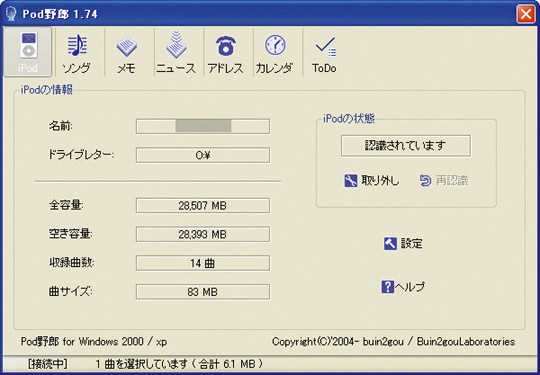
Task: Open the アドレス telephone section
Action: click(226, 52)
